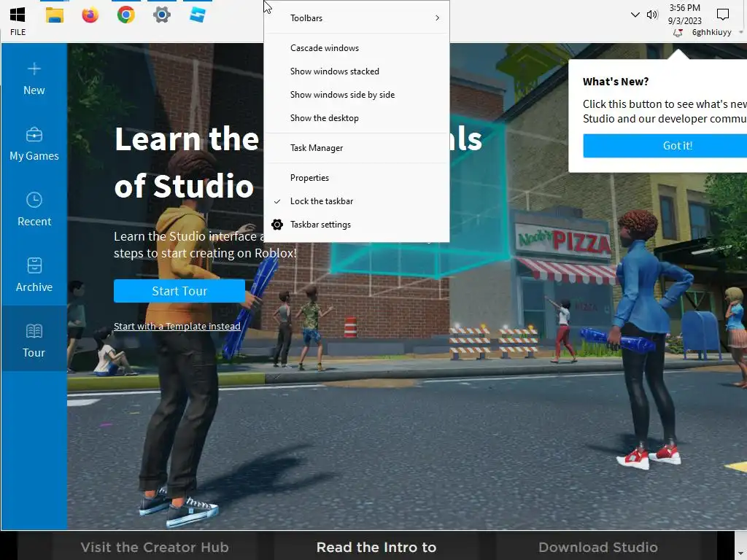The image size is (747, 560).
Task: Open the Action Center notification icon
Action: click(x=723, y=15)
